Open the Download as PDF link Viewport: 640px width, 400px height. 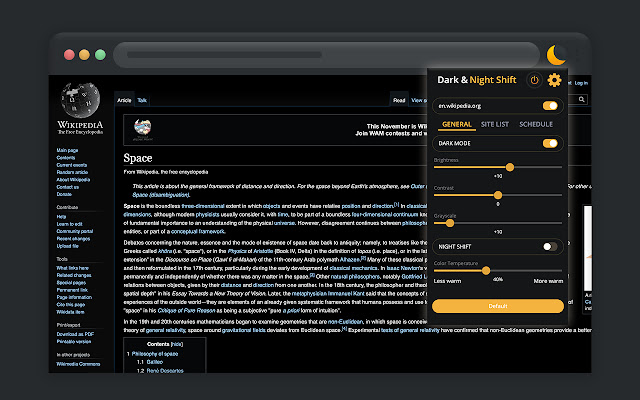(x=75, y=334)
